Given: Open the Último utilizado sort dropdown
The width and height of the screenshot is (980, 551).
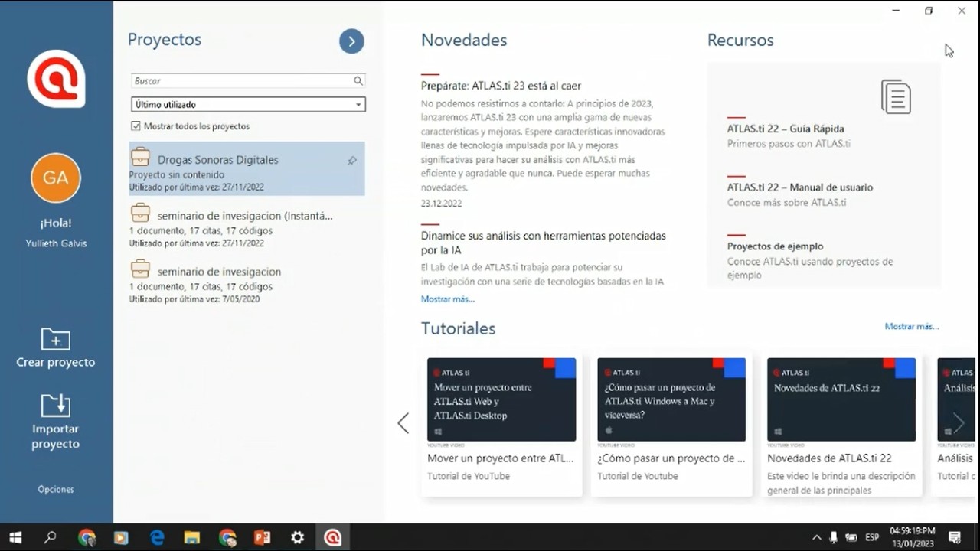Looking at the screenshot, I should 248,104.
